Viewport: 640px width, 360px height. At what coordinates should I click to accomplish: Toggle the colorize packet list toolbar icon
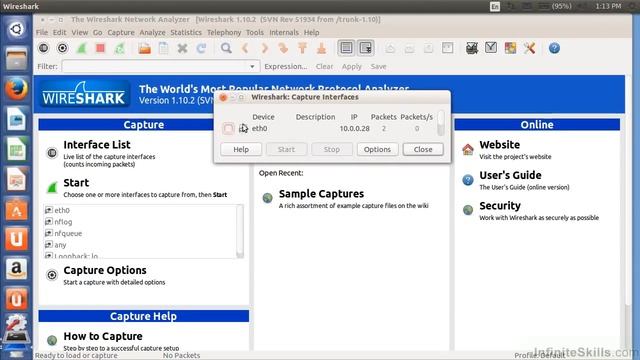click(x=347, y=48)
